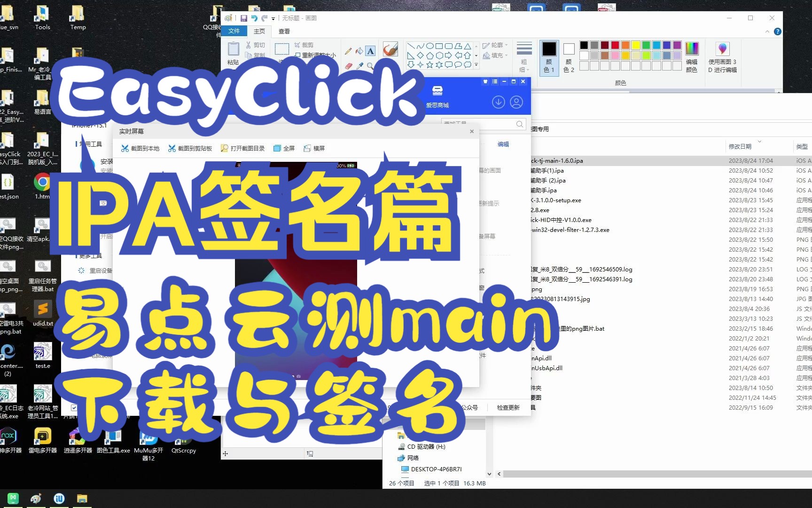Choose the Oval shape in Paint's shapes gallery
812x508 pixels.
tap(430, 46)
